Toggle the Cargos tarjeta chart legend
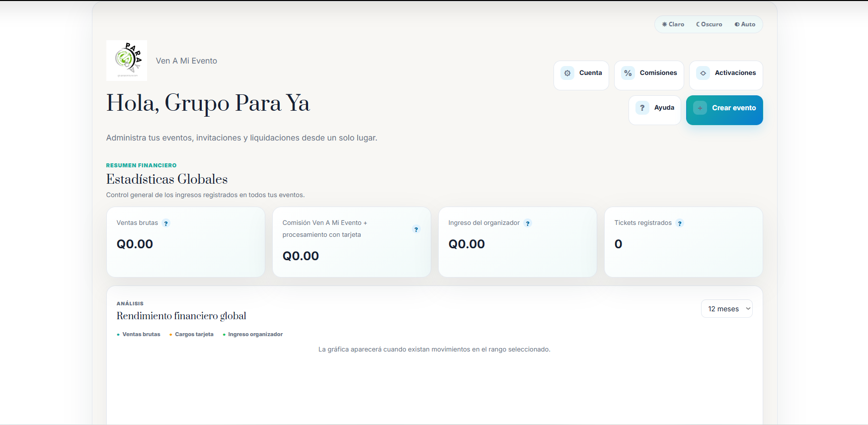This screenshot has height=425, width=868. [191, 335]
